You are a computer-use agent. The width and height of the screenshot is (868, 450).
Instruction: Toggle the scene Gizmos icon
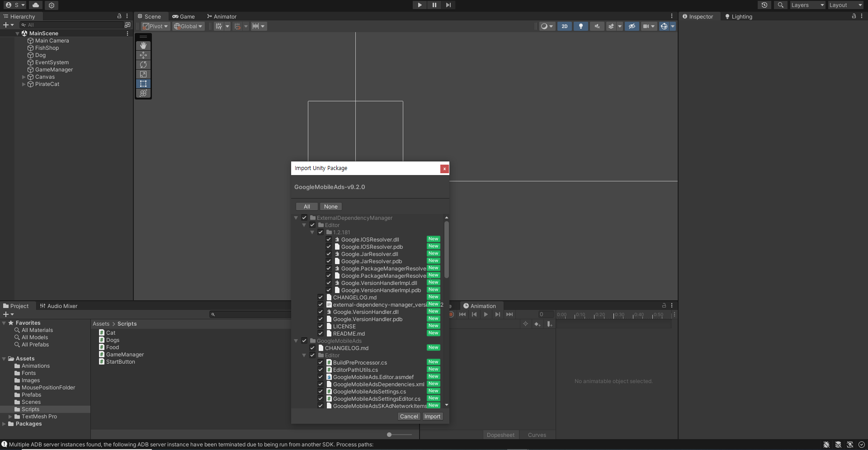click(x=664, y=26)
